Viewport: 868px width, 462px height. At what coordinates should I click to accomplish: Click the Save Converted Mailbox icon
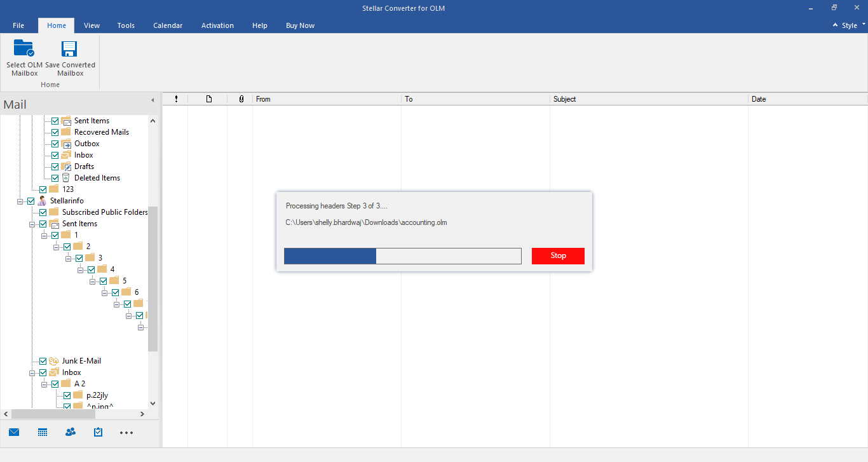[x=69, y=49]
